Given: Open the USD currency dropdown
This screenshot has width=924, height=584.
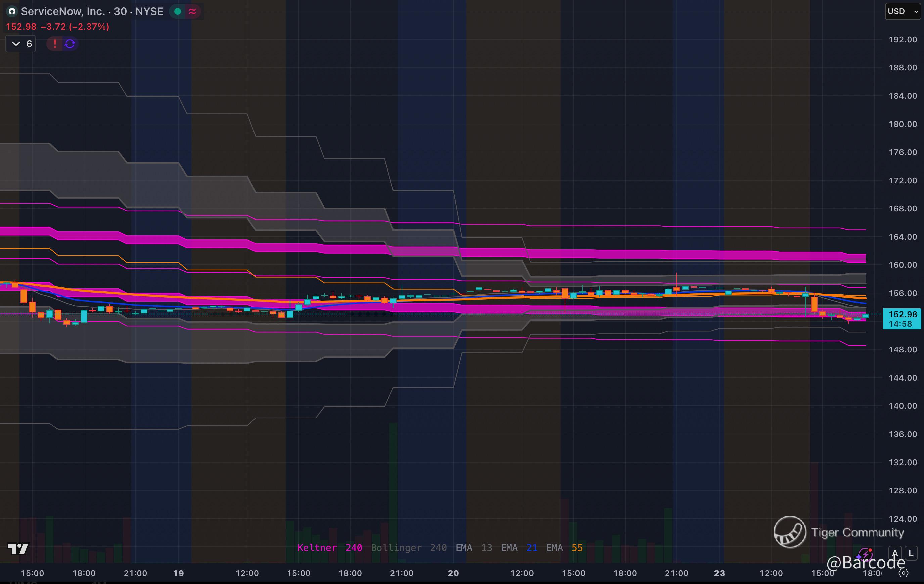Looking at the screenshot, I should 903,11.
